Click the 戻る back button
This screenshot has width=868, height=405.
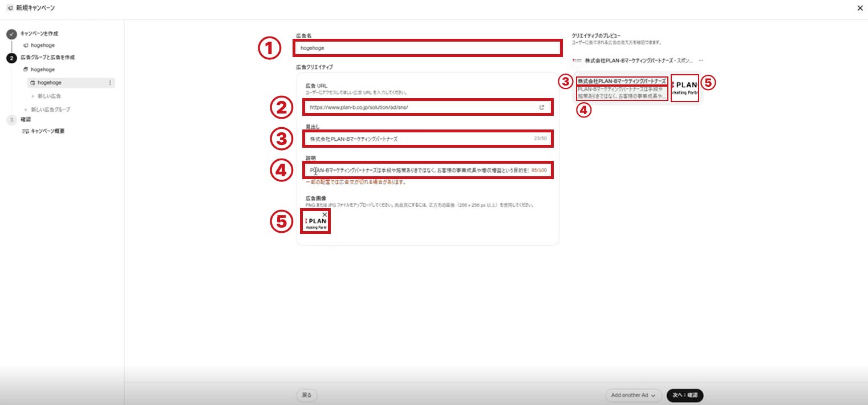[x=307, y=395]
